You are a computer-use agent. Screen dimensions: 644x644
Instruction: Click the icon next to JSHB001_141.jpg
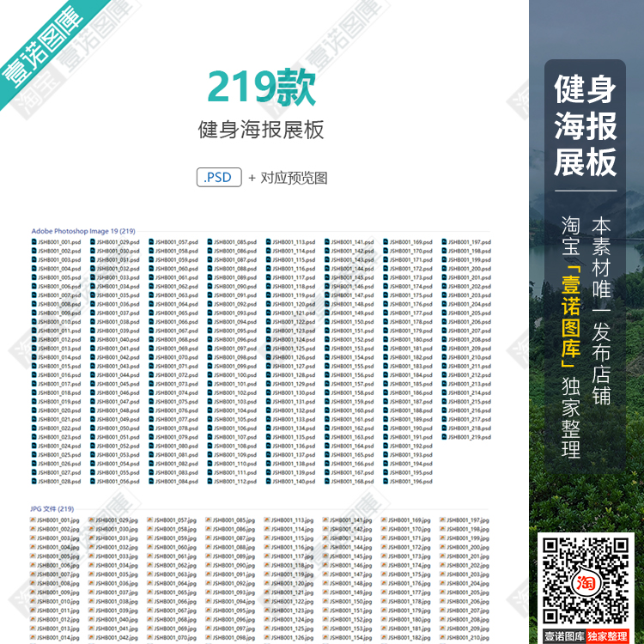(x=325, y=520)
